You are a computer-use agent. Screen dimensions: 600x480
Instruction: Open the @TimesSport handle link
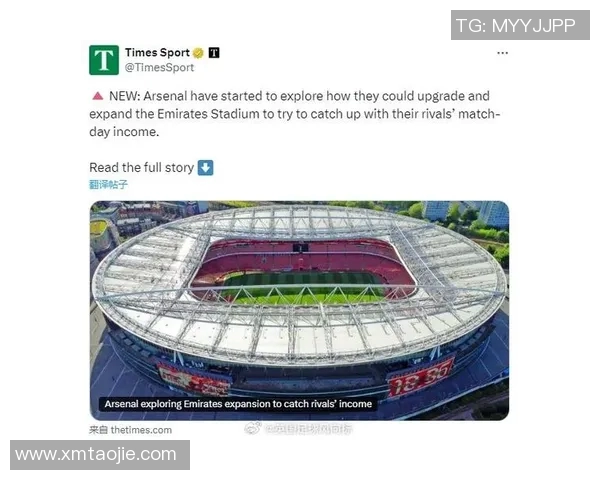pyautogui.click(x=160, y=68)
